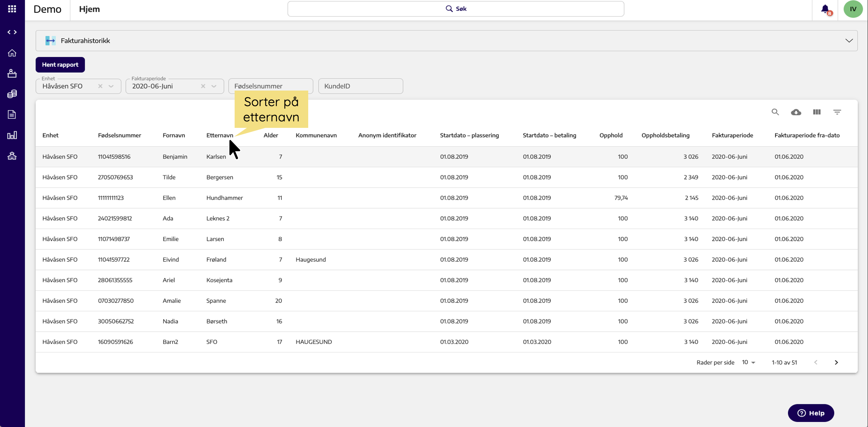
Task: Open user avatar IV menu
Action: pyautogui.click(x=853, y=9)
